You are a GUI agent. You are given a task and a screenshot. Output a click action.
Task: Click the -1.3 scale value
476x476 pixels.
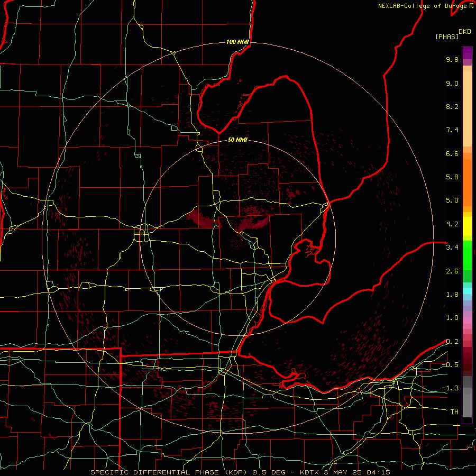coord(450,388)
